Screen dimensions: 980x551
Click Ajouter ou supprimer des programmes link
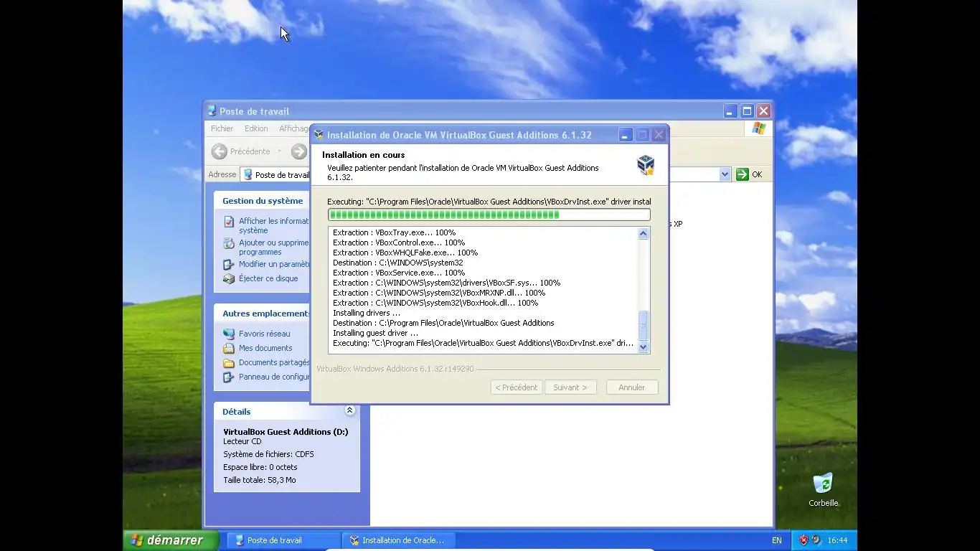coord(273,247)
